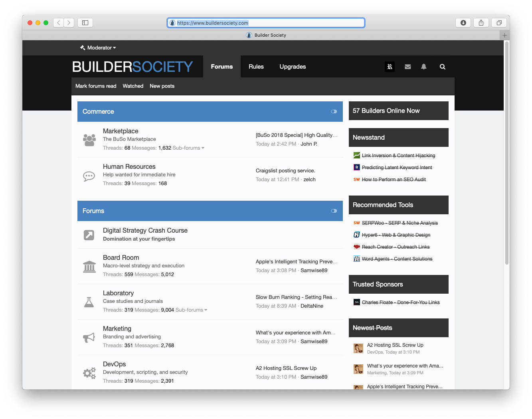This screenshot has height=419, width=532.
Task: Open the Board Room forum
Action: click(121, 257)
